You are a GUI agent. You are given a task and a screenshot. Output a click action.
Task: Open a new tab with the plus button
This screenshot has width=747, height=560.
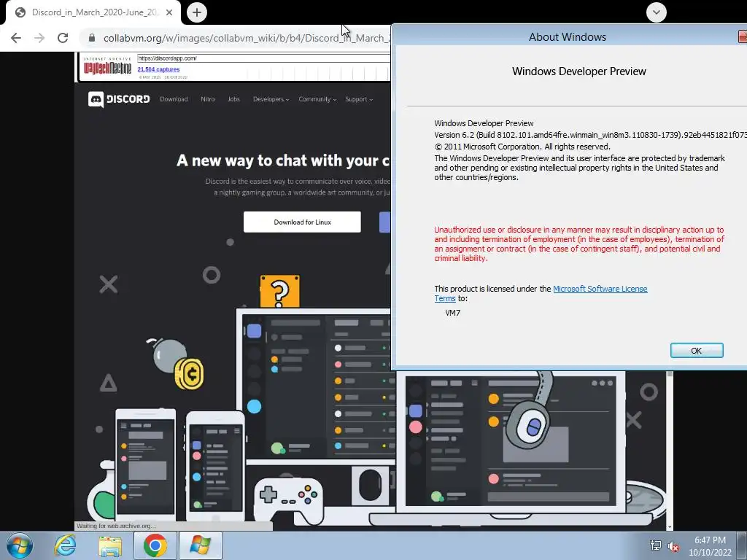tap(197, 12)
